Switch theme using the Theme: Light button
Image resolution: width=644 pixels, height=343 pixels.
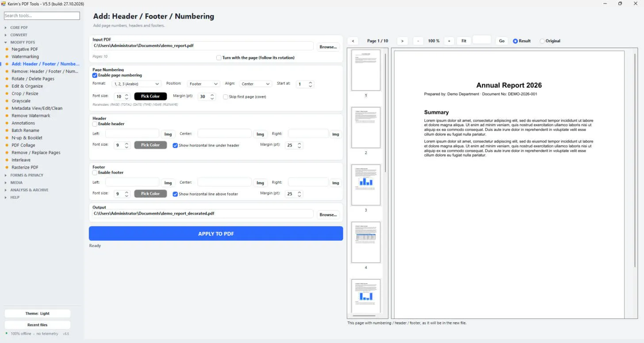[x=38, y=313]
